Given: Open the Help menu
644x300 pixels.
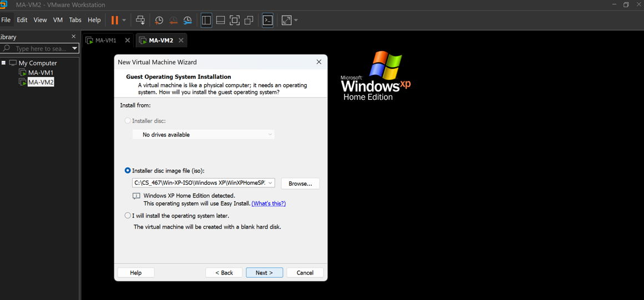Looking at the screenshot, I should [94, 20].
